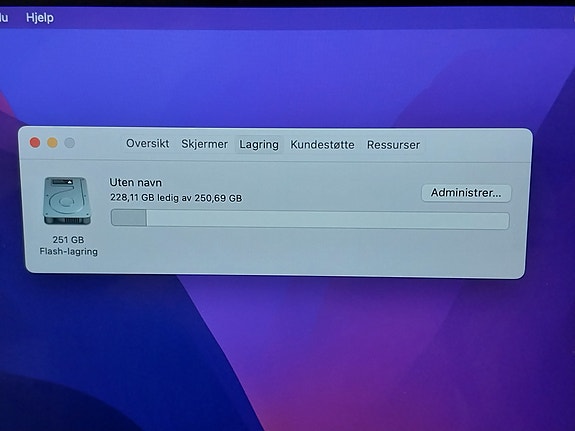Select the Lagring tab
Image resolution: width=575 pixels, height=431 pixels.
[259, 145]
